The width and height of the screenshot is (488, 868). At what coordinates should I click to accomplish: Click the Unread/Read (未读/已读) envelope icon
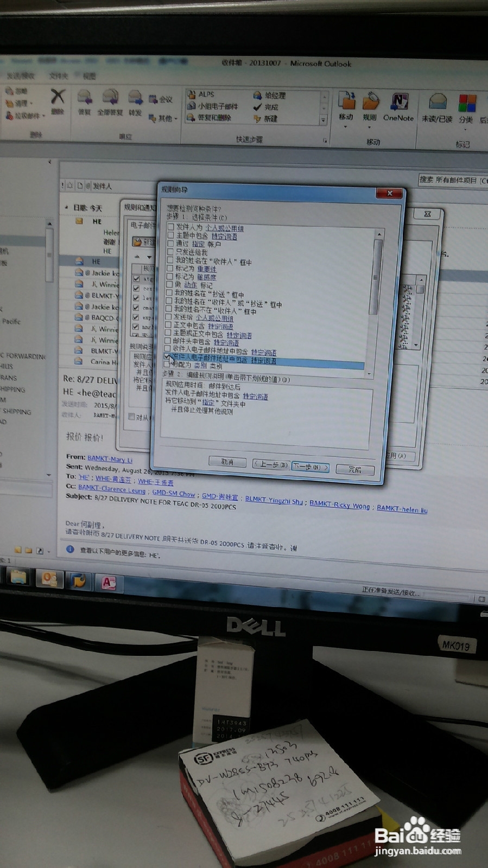coord(438,102)
